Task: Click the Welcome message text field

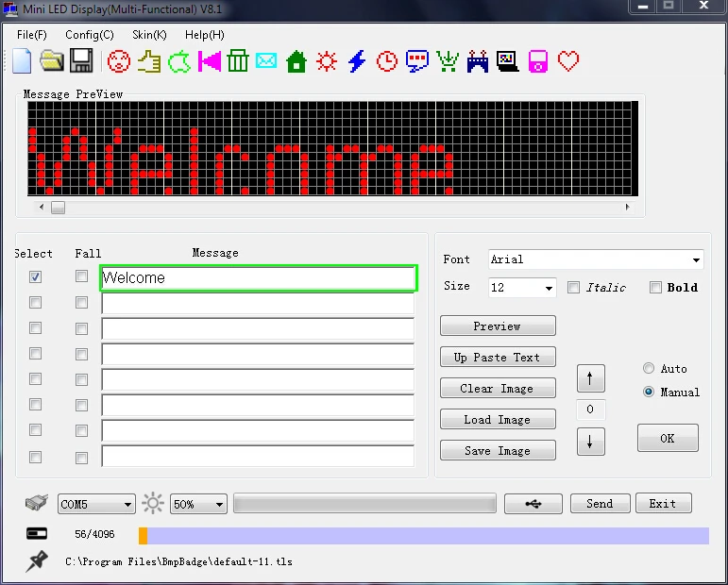Action: [259, 278]
